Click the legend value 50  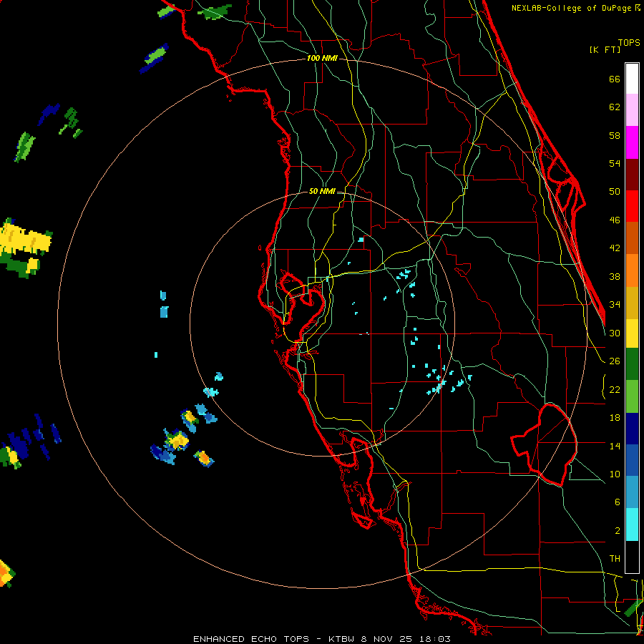(x=615, y=192)
